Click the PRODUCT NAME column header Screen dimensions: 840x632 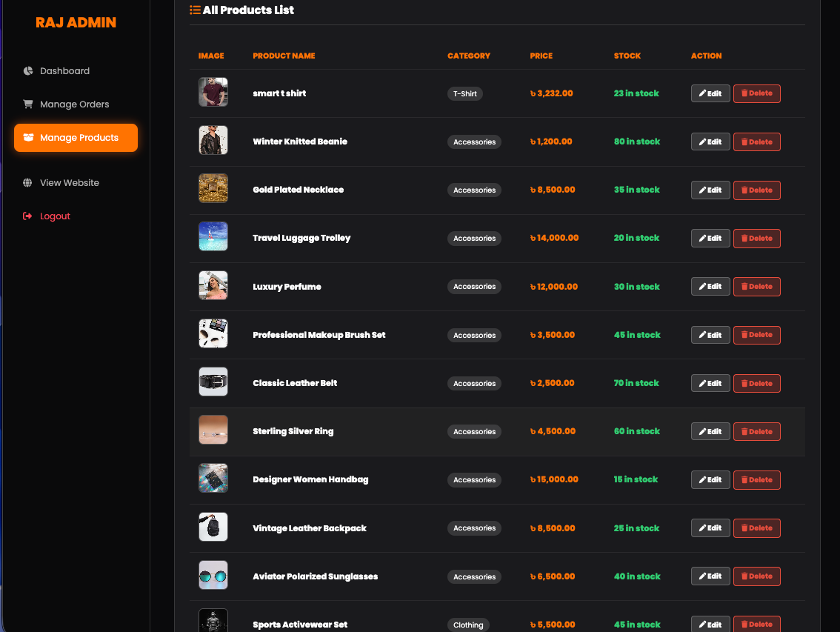(x=284, y=56)
